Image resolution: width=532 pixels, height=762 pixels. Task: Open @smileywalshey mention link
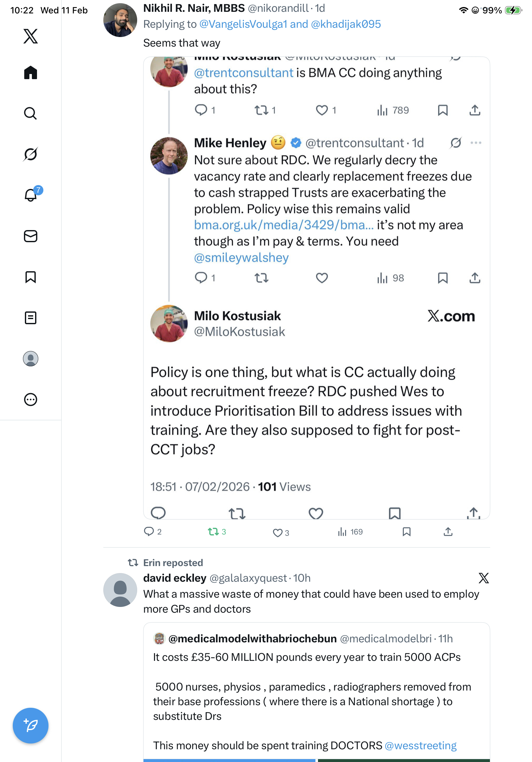[x=241, y=258]
